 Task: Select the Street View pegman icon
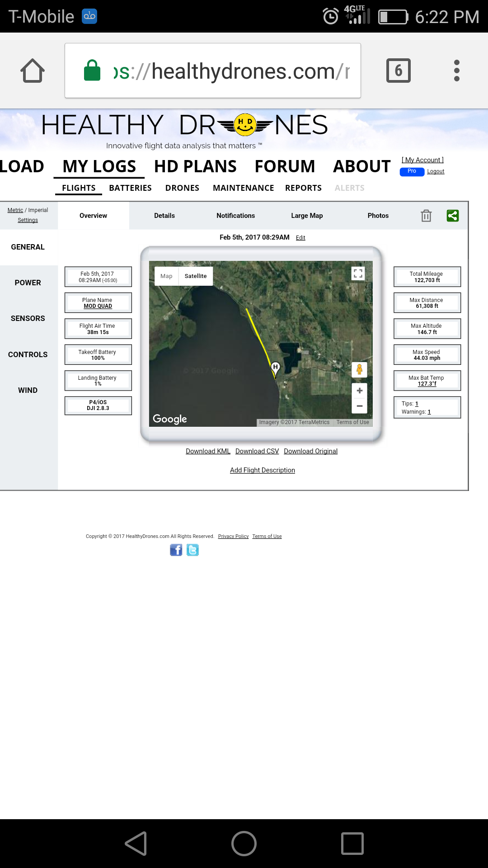[x=360, y=369]
